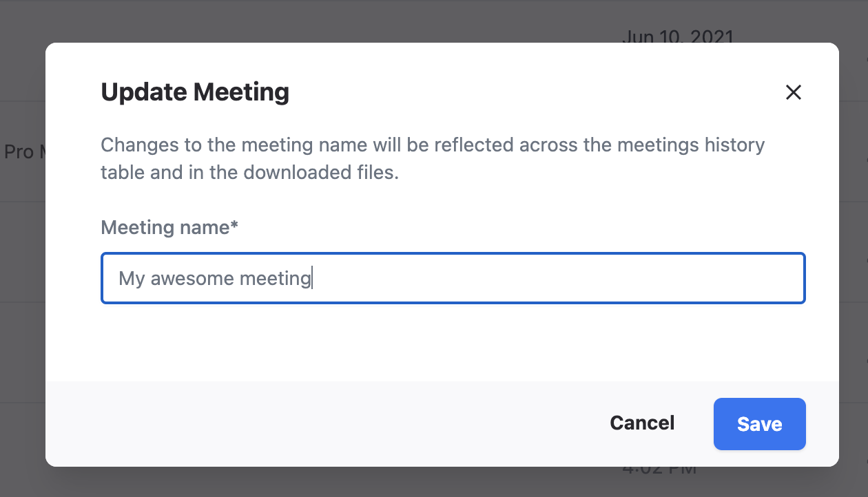Click the required asterisk beside Meeting name
Image resolution: width=868 pixels, height=497 pixels.
tap(234, 226)
